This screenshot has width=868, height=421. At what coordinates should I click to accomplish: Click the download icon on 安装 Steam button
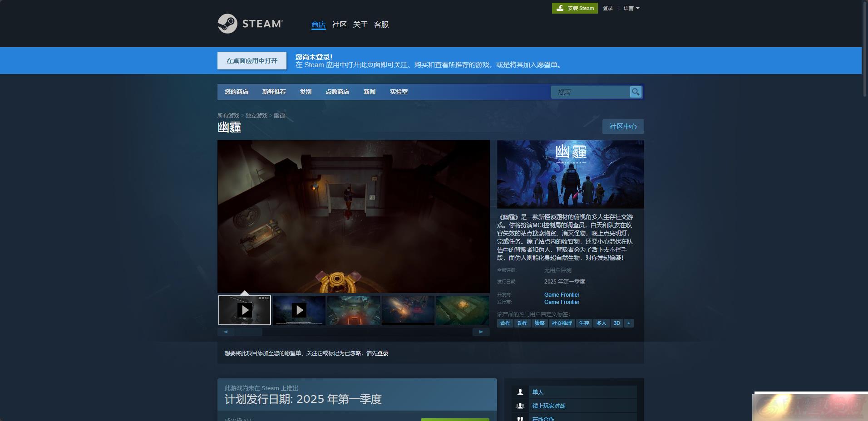coord(560,8)
